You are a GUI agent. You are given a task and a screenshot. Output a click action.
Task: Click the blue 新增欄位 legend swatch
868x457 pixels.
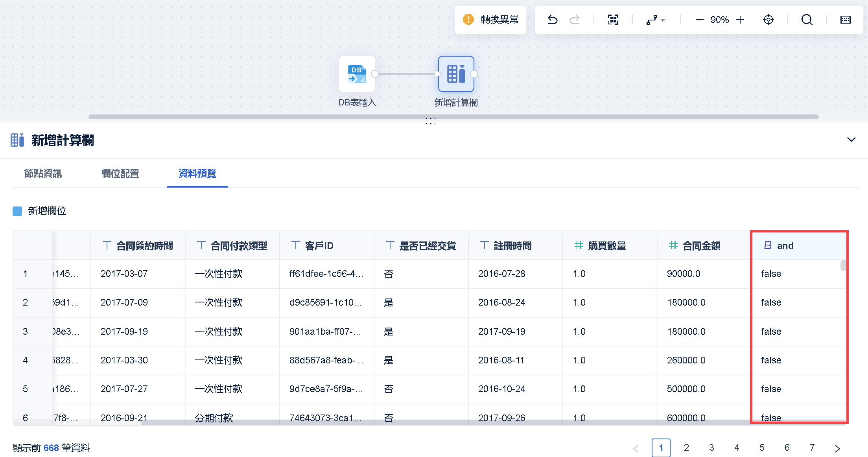click(17, 211)
